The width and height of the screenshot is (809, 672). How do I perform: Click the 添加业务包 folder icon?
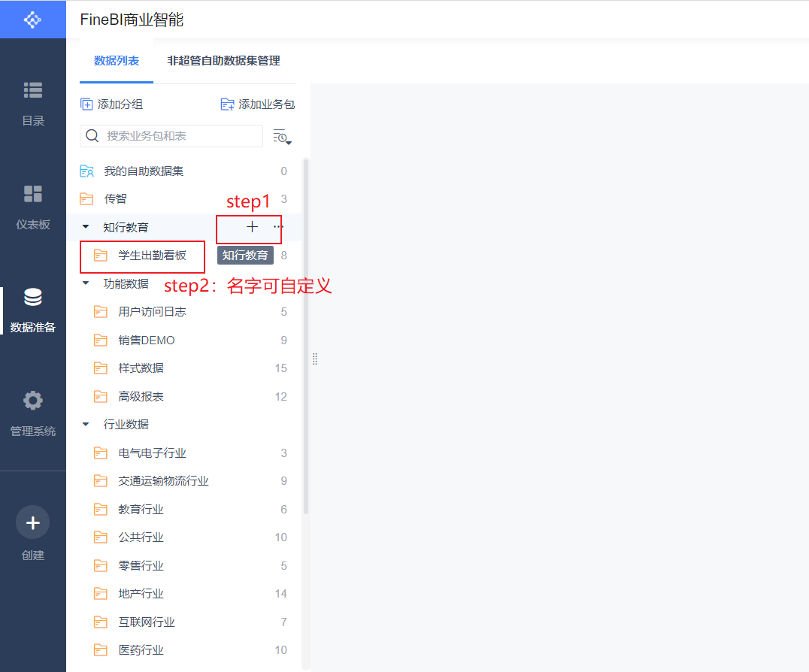tap(227, 104)
